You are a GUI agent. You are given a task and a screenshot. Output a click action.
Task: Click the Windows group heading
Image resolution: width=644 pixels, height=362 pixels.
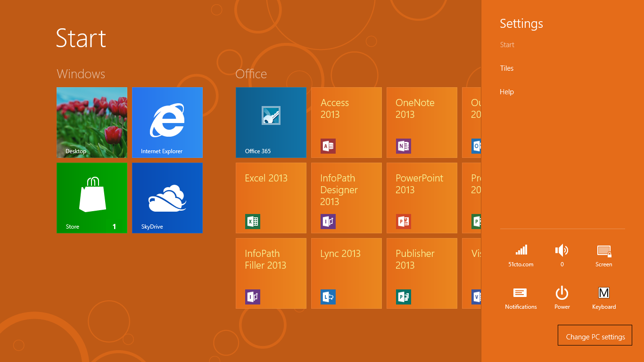[x=81, y=74]
